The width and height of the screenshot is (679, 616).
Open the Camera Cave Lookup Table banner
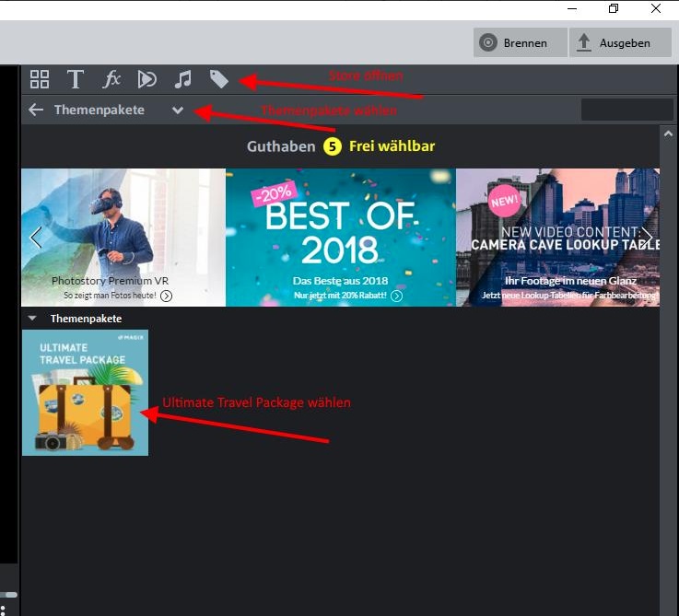coord(557,238)
